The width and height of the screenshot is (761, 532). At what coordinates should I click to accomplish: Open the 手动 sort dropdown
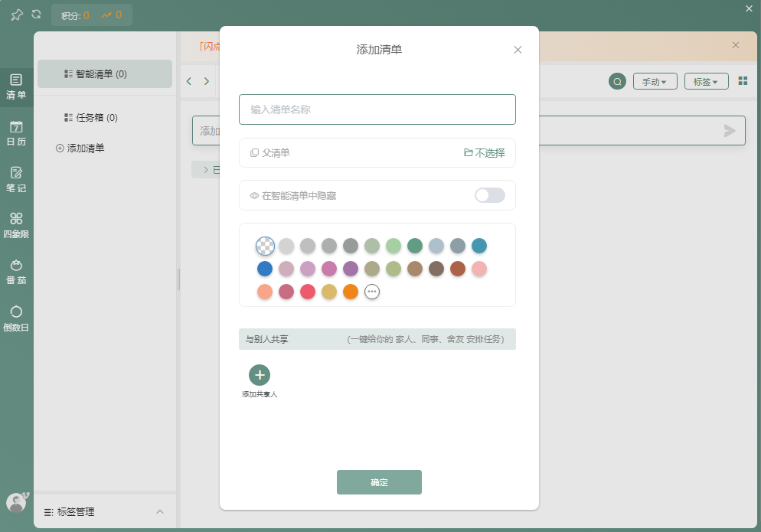(x=655, y=81)
